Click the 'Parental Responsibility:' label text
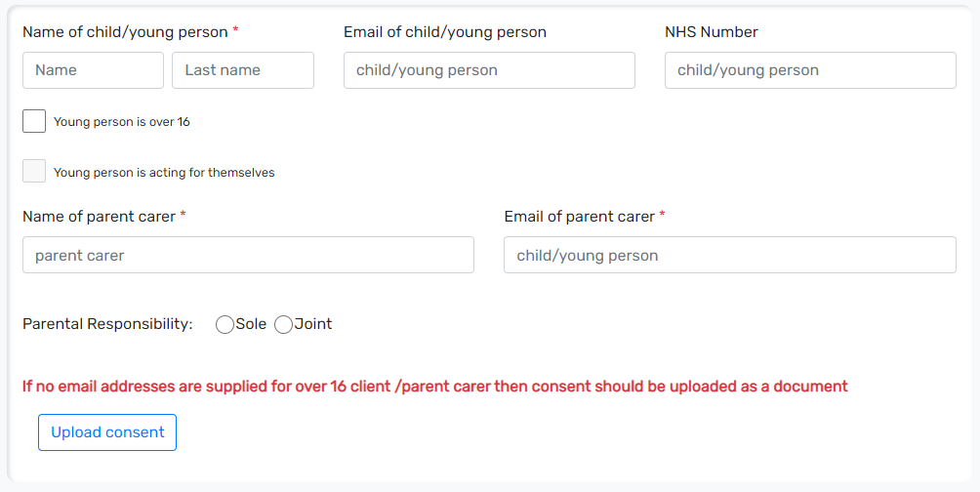 [x=107, y=324]
